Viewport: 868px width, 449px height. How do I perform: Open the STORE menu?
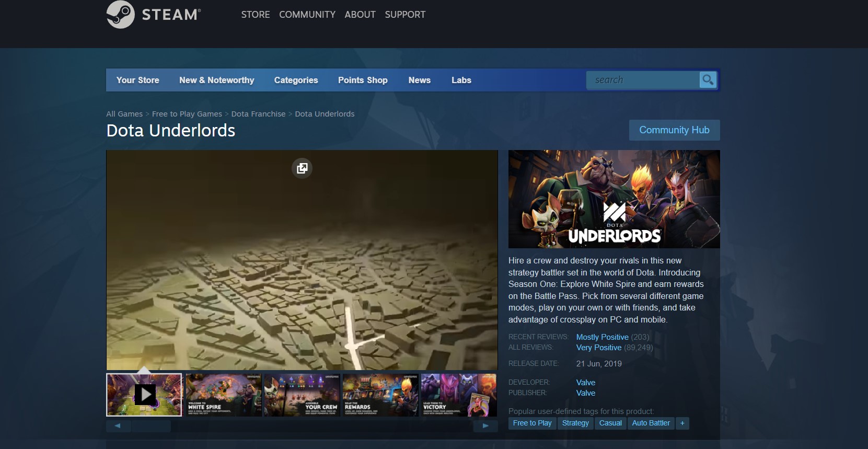coord(256,15)
